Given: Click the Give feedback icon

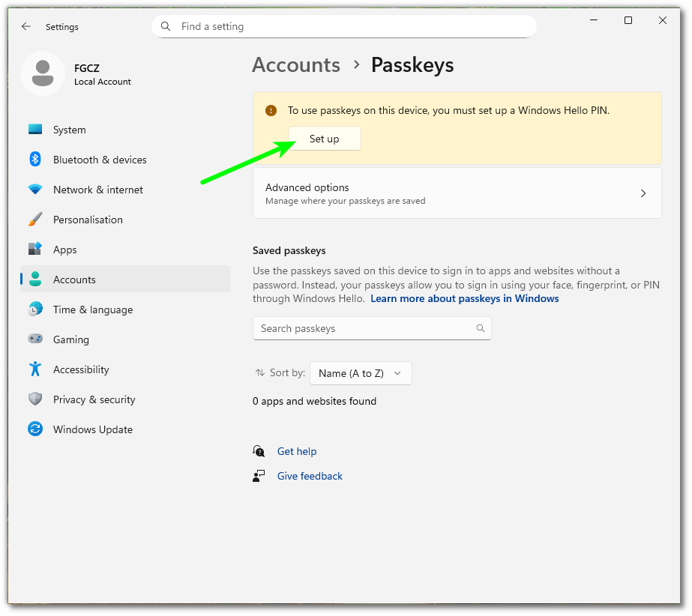Looking at the screenshot, I should (259, 476).
